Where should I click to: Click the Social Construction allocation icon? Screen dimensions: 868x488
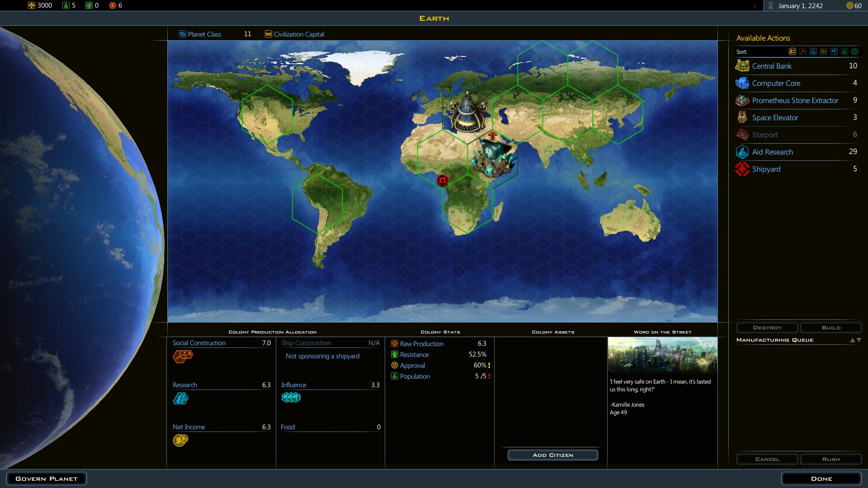[x=183, y=357]
